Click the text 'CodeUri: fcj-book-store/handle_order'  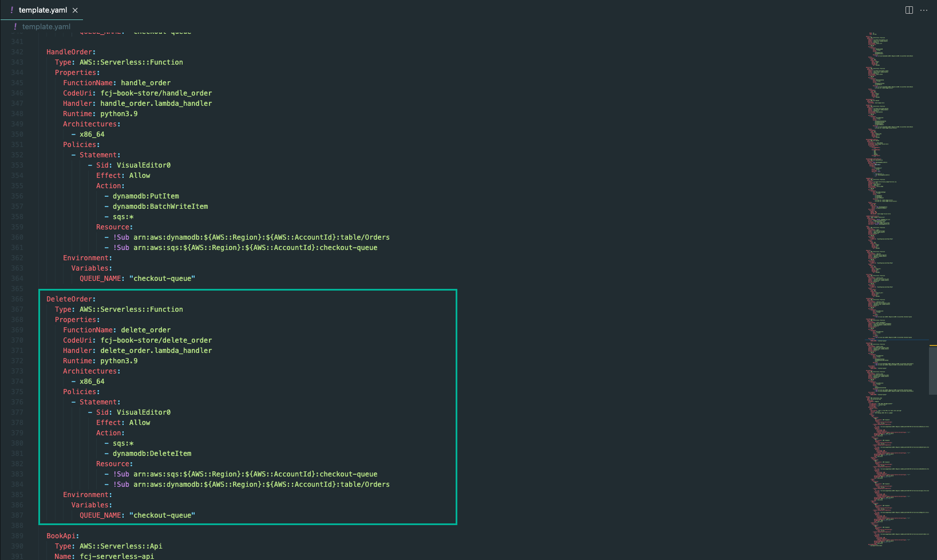(137, 93)
